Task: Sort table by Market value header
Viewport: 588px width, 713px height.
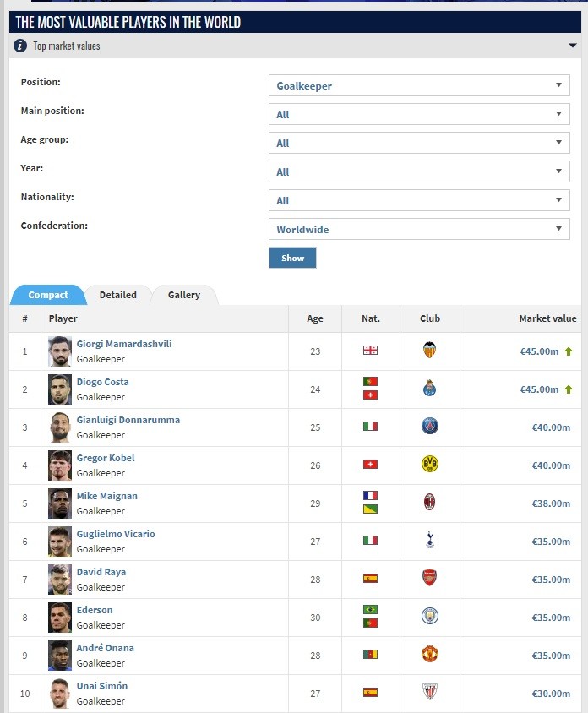Action: (x=547, y=318)
